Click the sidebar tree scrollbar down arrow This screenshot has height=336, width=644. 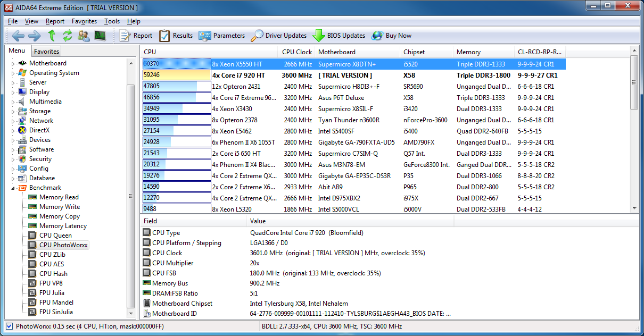click(x=131, y=314)
